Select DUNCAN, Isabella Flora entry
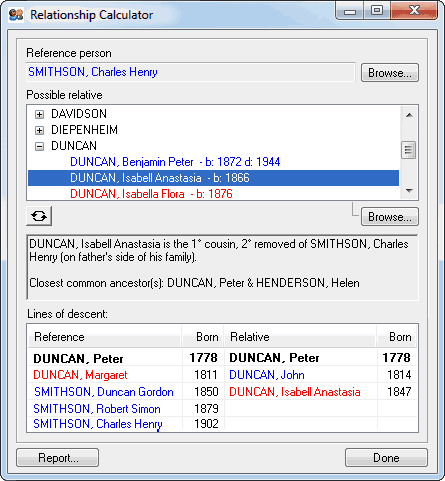 [151, 194]
